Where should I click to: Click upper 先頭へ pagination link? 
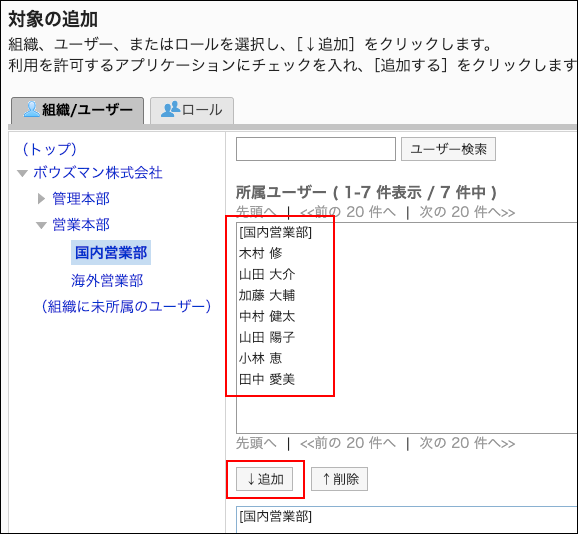(x=256, y=212)
